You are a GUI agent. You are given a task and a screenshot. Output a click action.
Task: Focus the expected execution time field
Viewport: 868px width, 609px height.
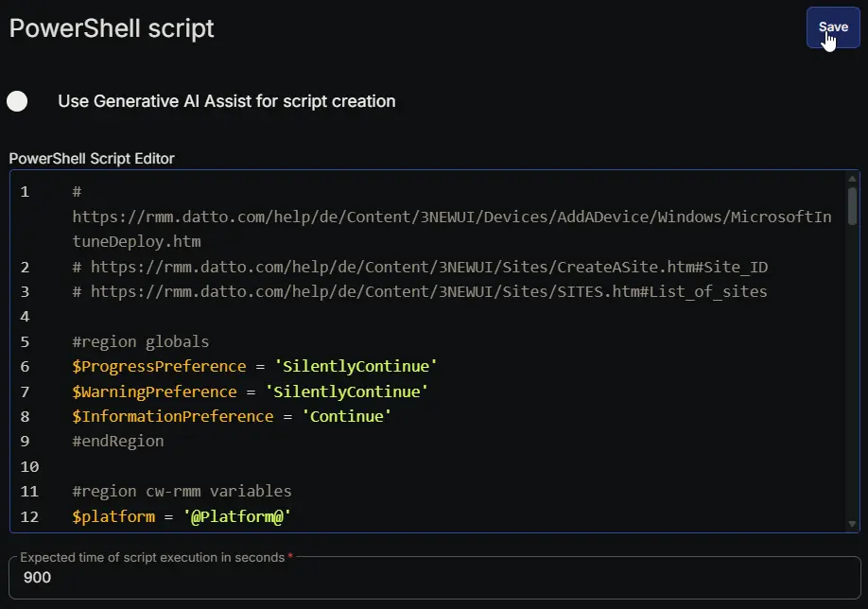(x=433, y=577)
